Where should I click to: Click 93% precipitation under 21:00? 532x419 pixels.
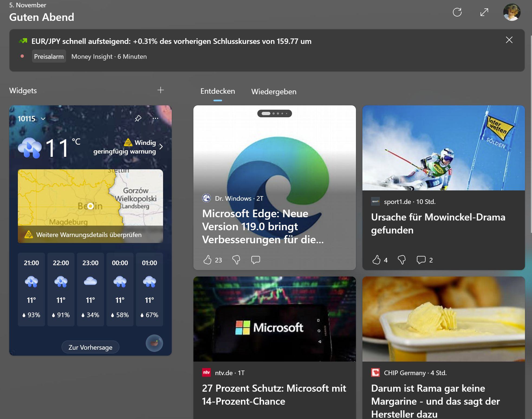pyautogui.click(x=31, y=315)
